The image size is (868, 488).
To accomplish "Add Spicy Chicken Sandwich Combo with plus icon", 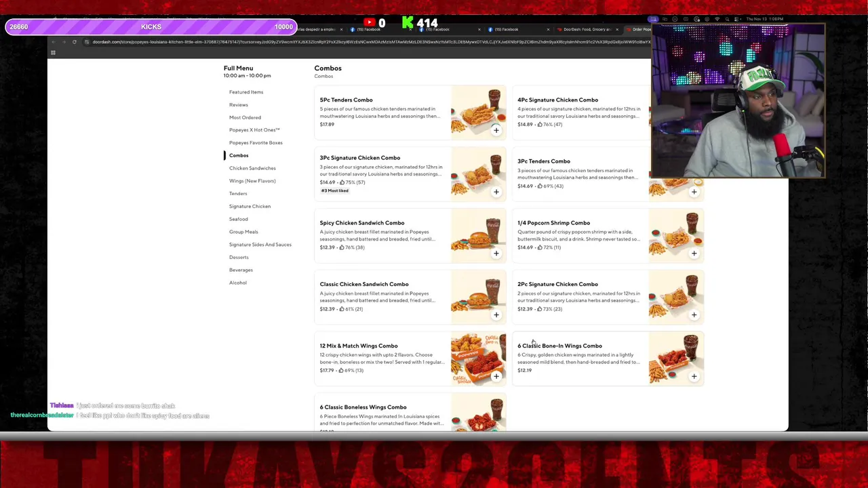I will [496, 253].
